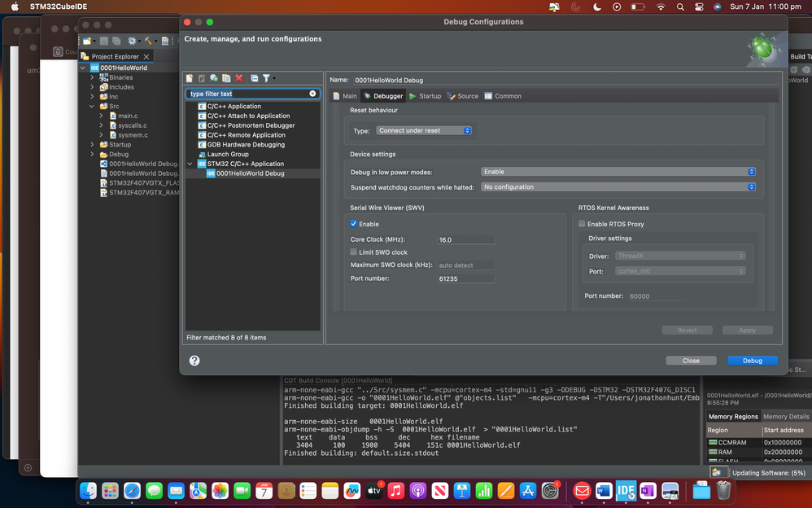Click the Core Clock (MHz) field

click(466, 240)
